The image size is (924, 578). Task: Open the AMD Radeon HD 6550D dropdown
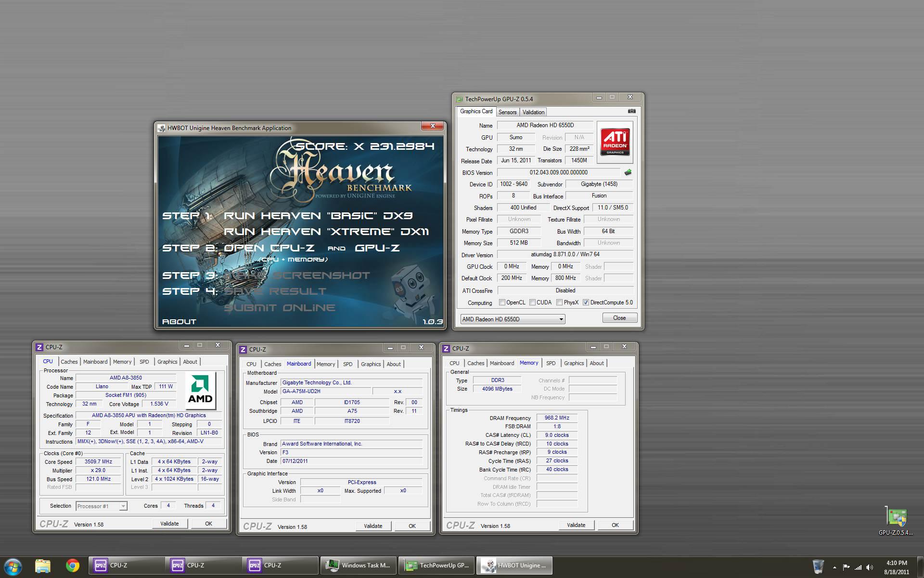pyautogui.click(x=513, y=319)
